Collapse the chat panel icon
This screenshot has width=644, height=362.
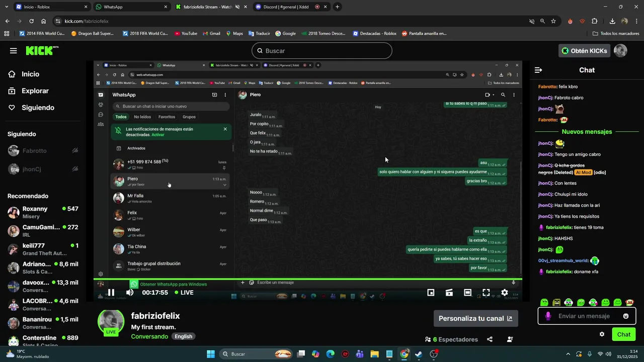[538, 70]
